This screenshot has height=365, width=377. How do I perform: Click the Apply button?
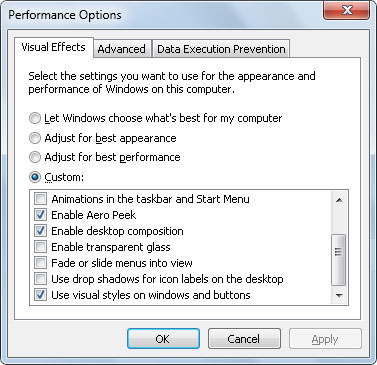(x=325, y=339)
